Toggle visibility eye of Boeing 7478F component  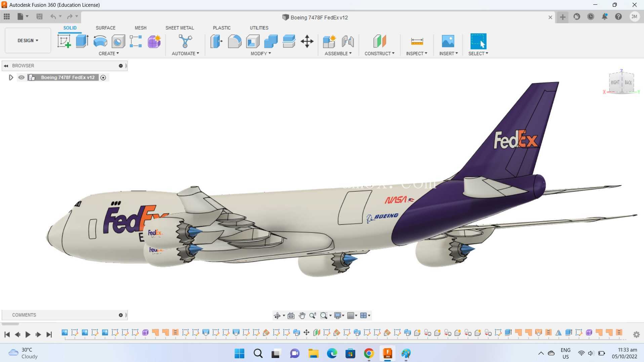coord(22,77)
